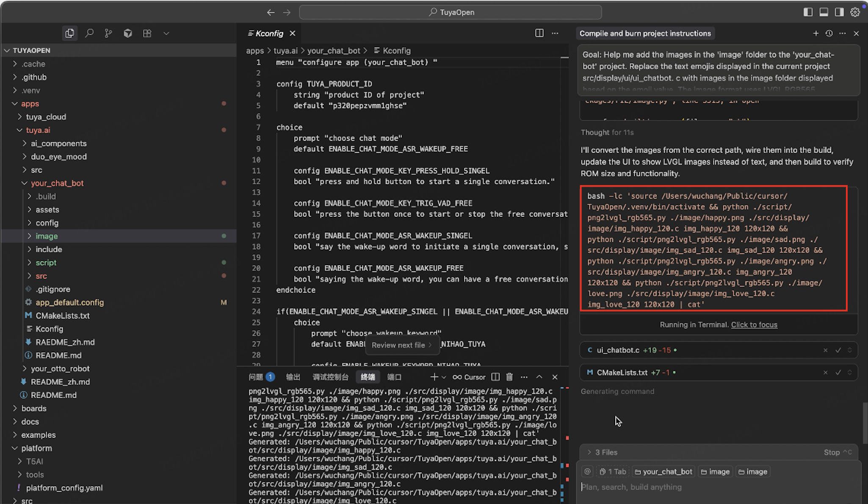Toggle the bottom panel layout button
This screenshot has height=504, width=868.
[824, 12]
